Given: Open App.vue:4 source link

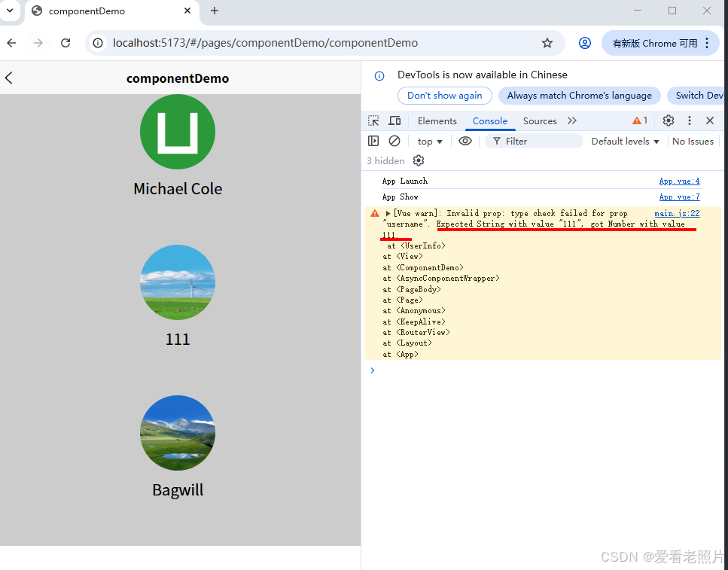Looking at the screenshot, I should pos(679,181).
